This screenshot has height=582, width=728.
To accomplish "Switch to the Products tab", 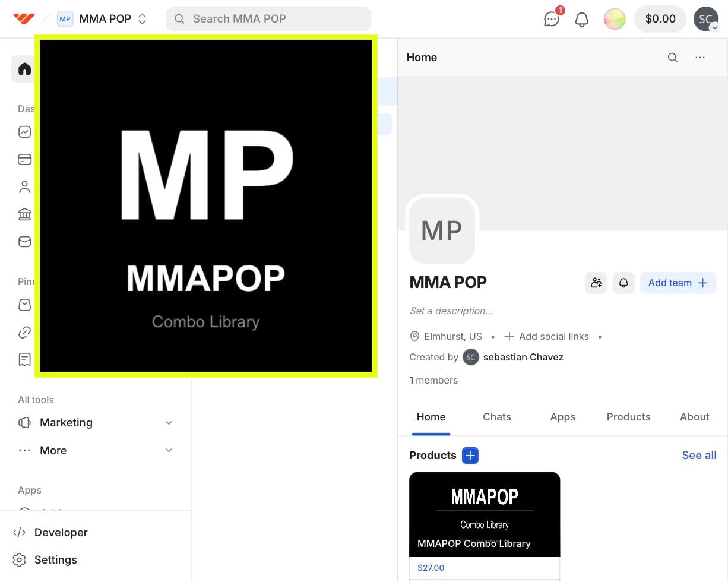I will (628, 417).
